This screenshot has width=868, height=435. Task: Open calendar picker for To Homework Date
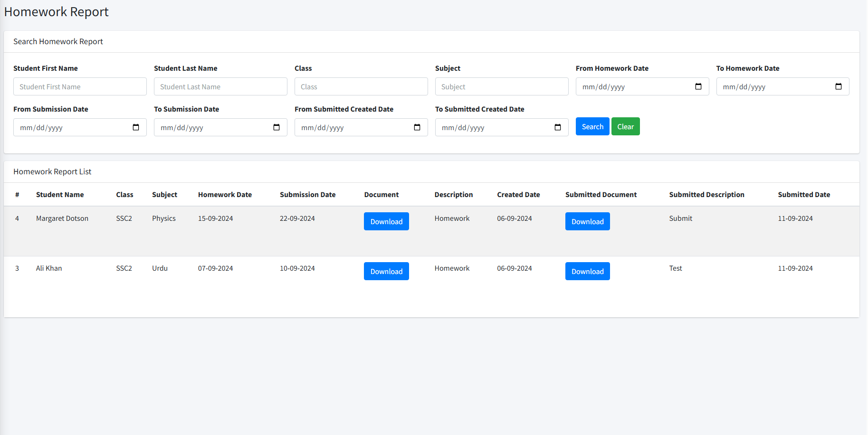pos(838,86)
